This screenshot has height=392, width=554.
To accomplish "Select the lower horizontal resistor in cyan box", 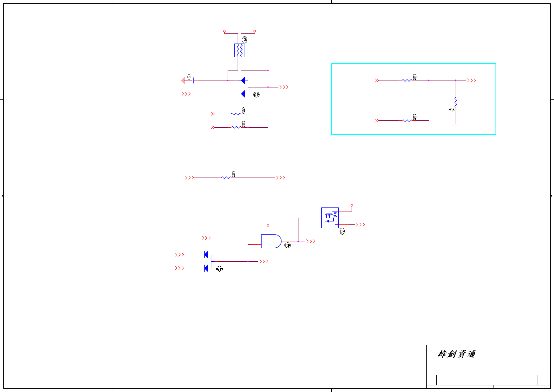I will click(407, 120).
